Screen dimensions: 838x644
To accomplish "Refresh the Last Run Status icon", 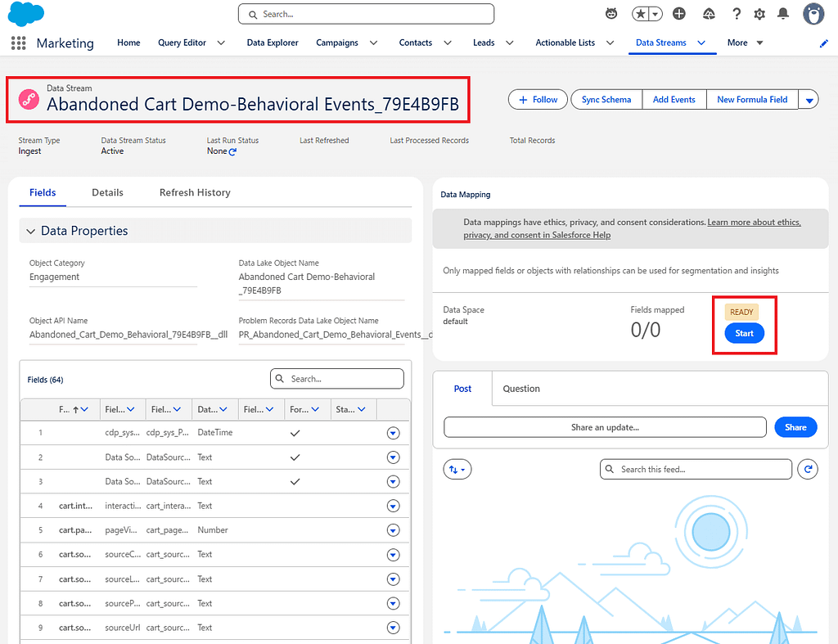I will point(232,151).
